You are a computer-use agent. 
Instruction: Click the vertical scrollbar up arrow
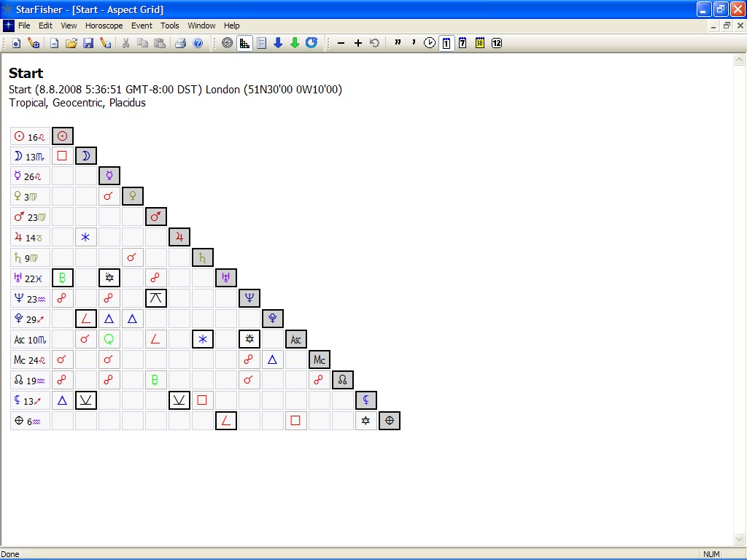pos(740,60)
